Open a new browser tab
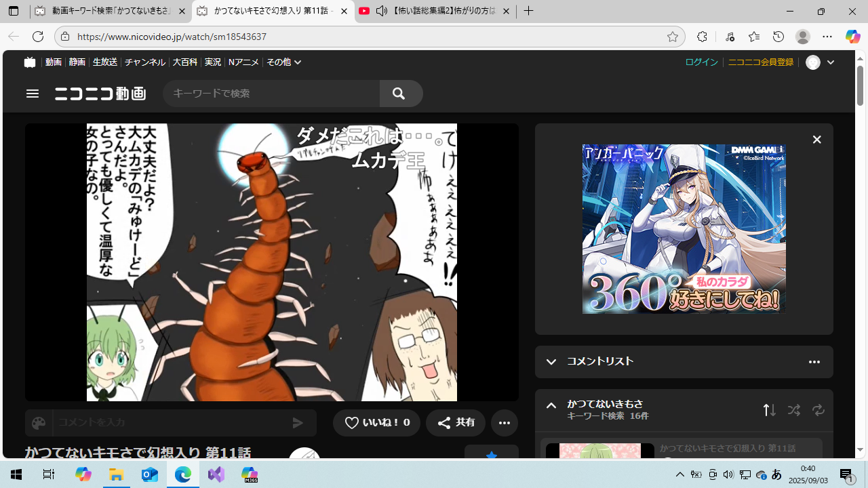 529,12
